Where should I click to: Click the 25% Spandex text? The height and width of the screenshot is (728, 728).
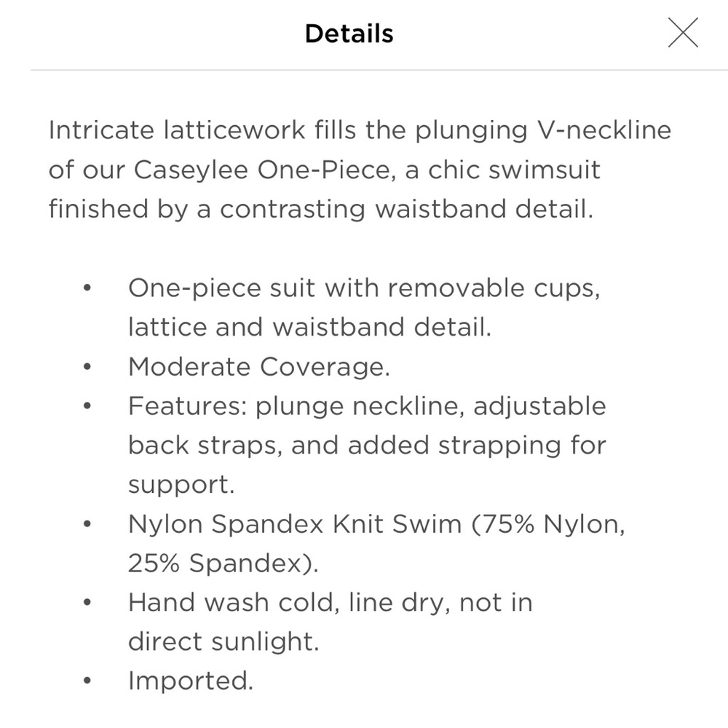point(223,563)
